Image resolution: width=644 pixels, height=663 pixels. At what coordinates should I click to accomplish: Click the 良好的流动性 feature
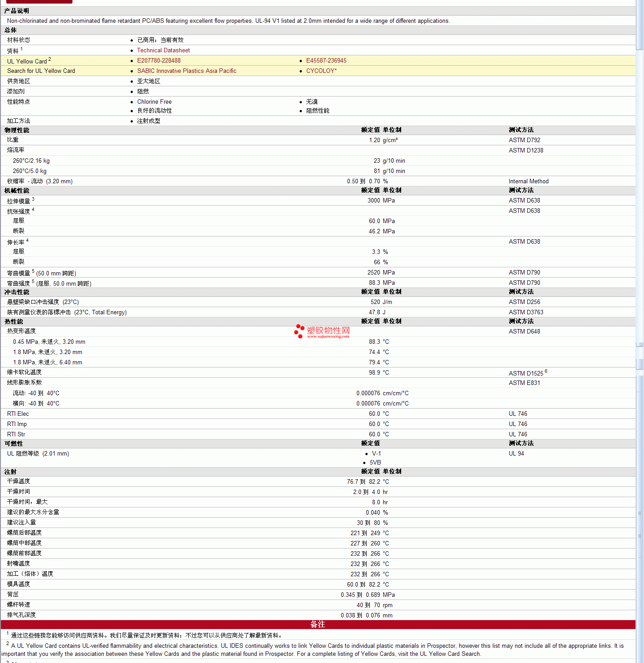point(154,111)
